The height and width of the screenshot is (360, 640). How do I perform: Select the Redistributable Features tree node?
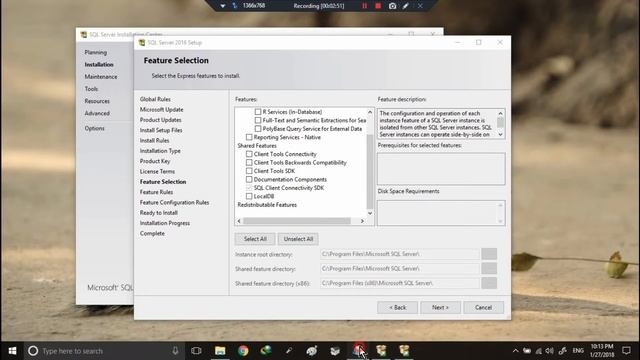(267, 205)
